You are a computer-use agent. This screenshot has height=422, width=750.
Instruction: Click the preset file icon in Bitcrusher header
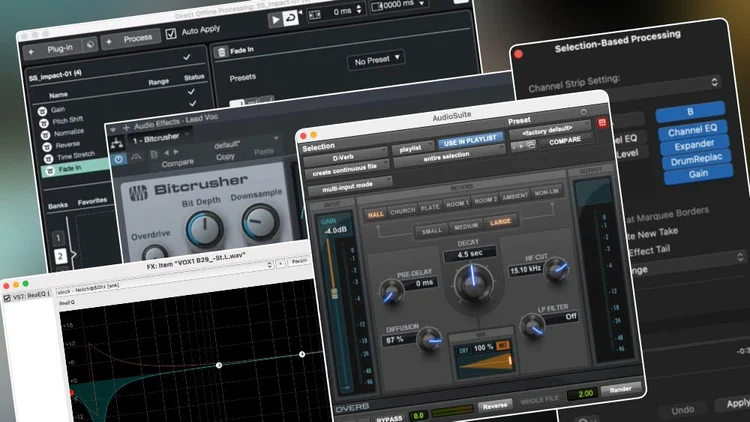tap(154, 155)
